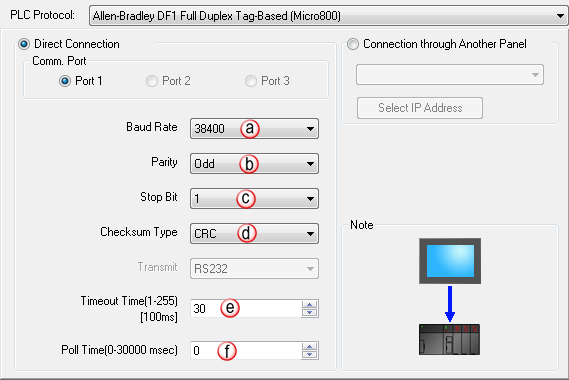
Task: Click the Poll Time input field
Action: 246,350
